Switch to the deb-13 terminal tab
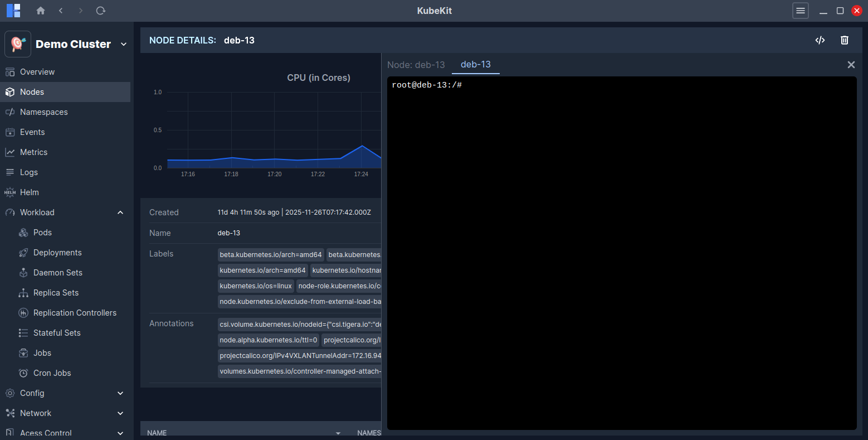 click(x=475, y=64)
